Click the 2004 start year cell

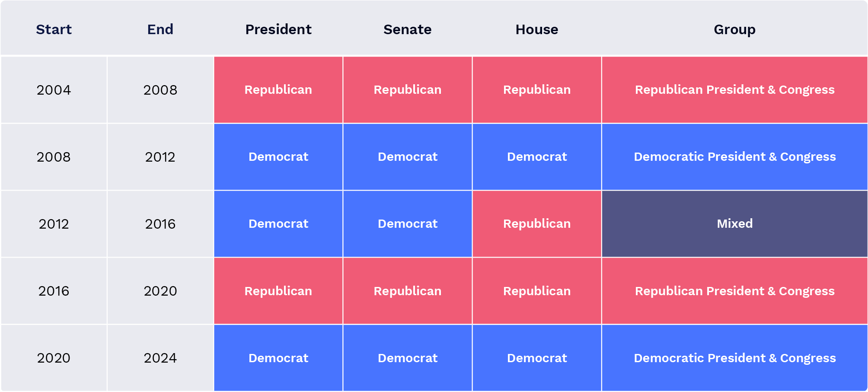click(x=54, y=90)
